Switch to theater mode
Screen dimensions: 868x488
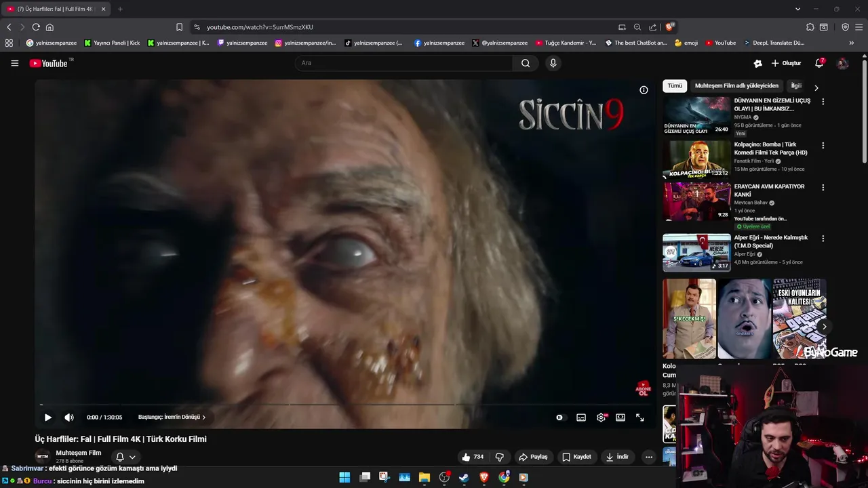click(x=620, y=418)
